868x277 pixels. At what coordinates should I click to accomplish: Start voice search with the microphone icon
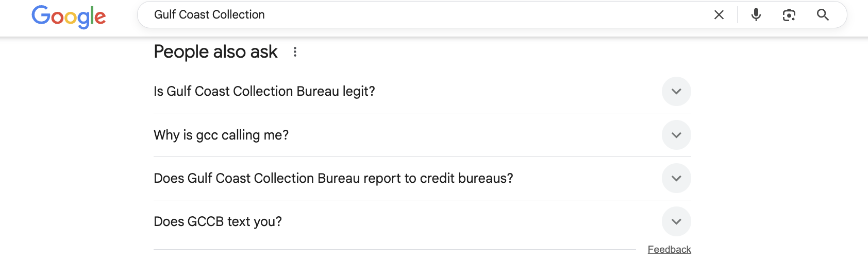756,15
